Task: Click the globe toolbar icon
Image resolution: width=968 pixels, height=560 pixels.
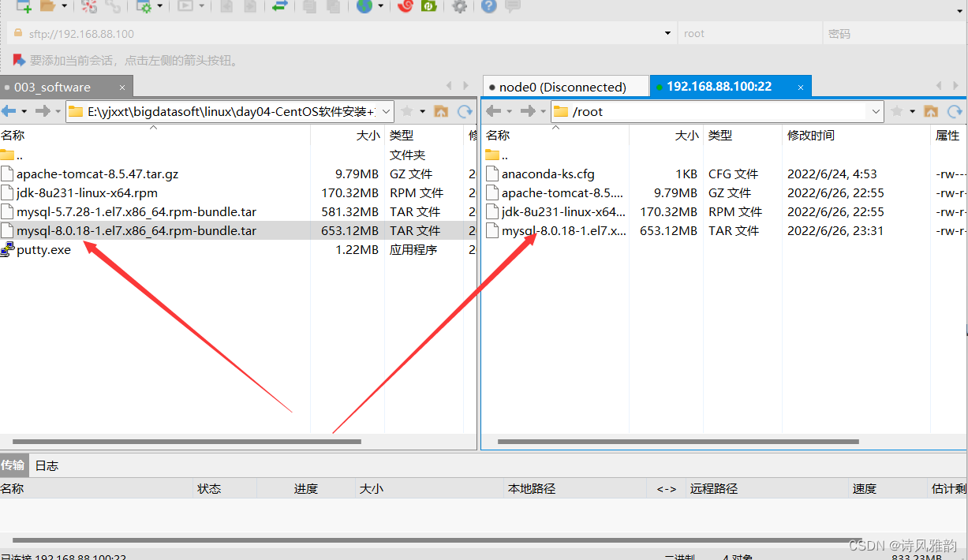Action: tap(364, 6)
